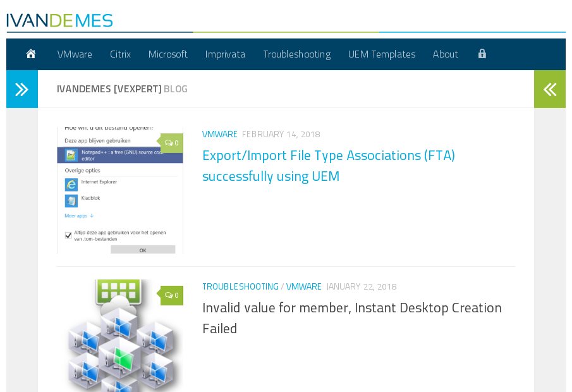Click the IVANDEMES site logo
The image size is (572, 392).
(x=59, y=20)
